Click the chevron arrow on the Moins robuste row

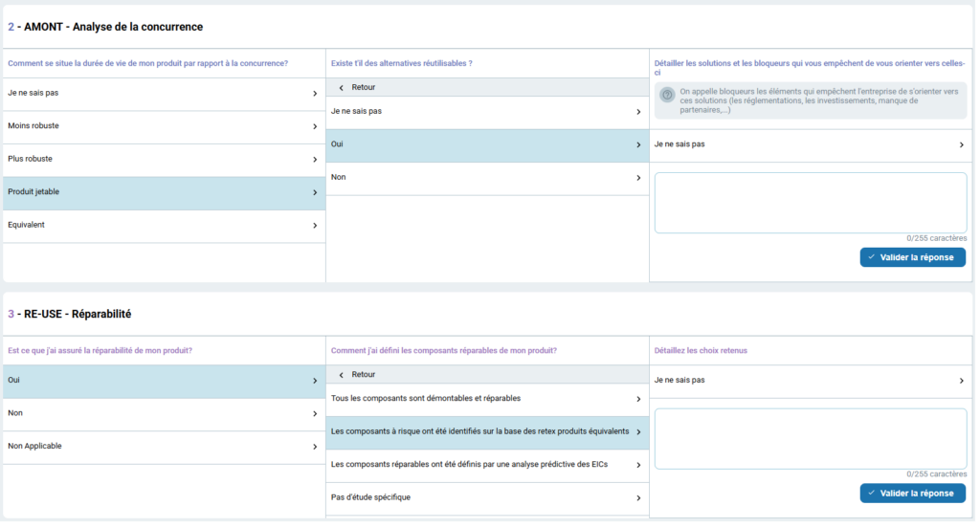(x=315, y=126)
